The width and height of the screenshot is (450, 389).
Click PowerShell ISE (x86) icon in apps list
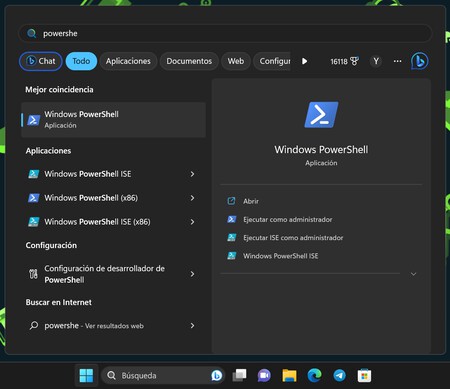(x=34, y=222)
